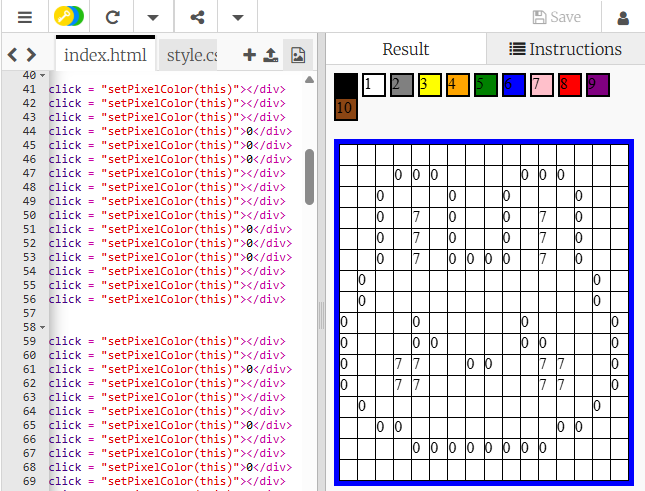Add a new file with plus icon

[249, 55]
